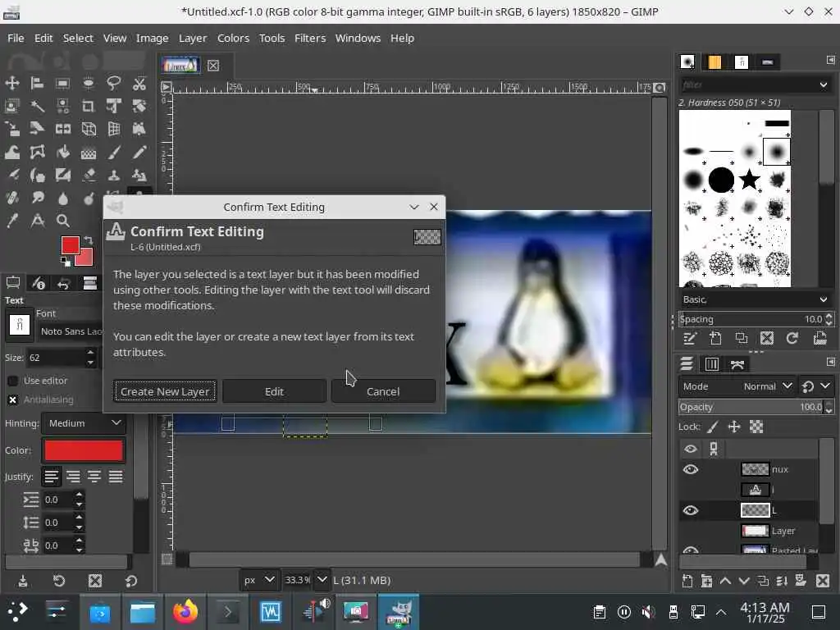The height and width of the screenshot is (630, 840).
Task: Toggle the Use editor checkbox
Action: (x=13, y=381)
